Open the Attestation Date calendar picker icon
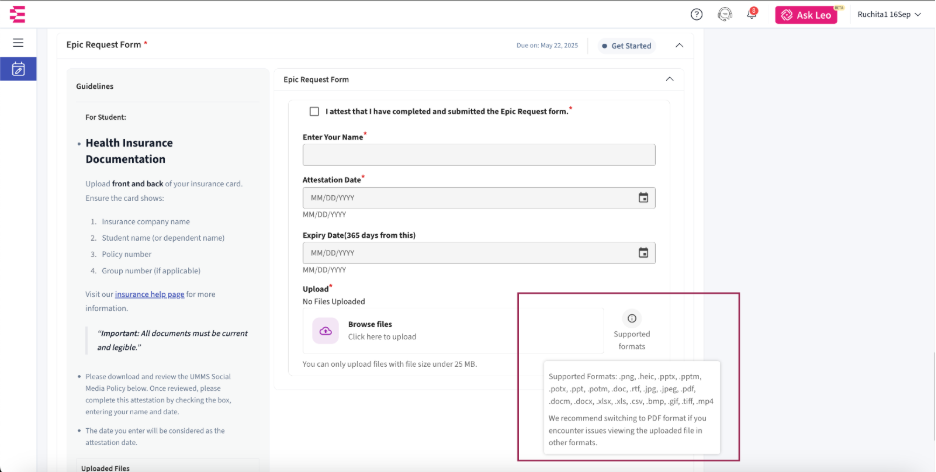936x472 pixels. tap(643, 198)
